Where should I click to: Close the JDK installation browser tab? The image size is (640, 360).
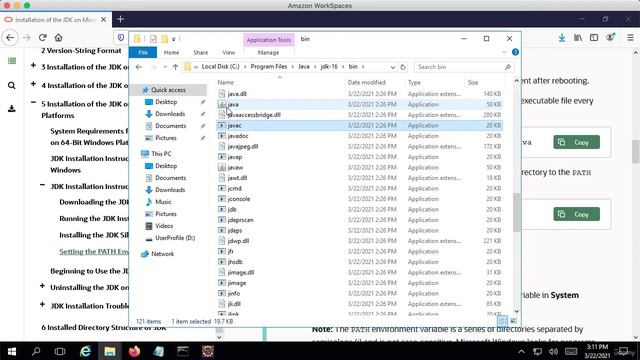(104, 20)
